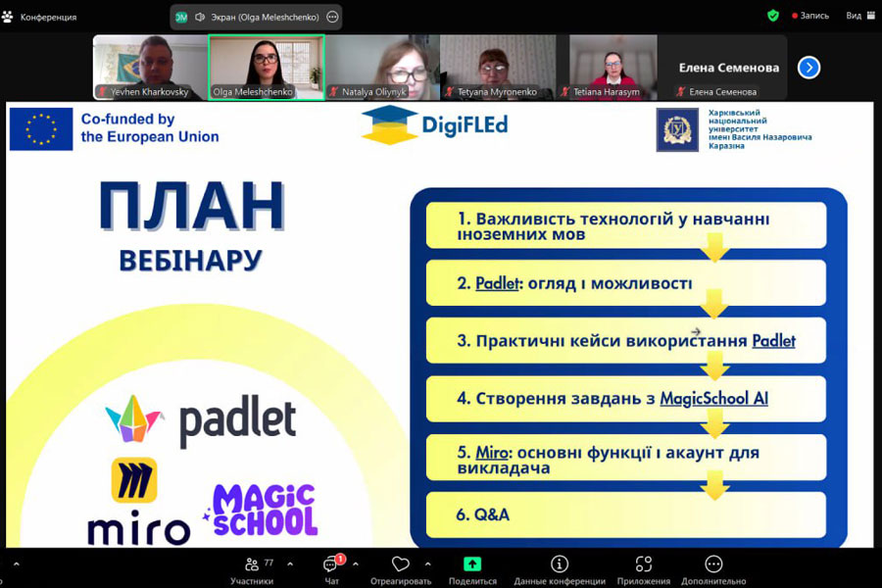
Task: Show next participants with blue arrow button
Action: [x=808, y=68]
